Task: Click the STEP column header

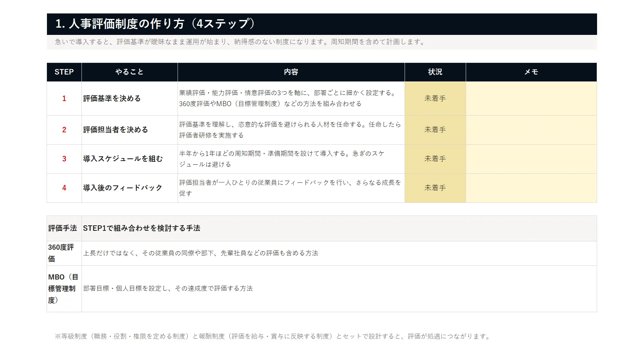Action: point(64,72)
